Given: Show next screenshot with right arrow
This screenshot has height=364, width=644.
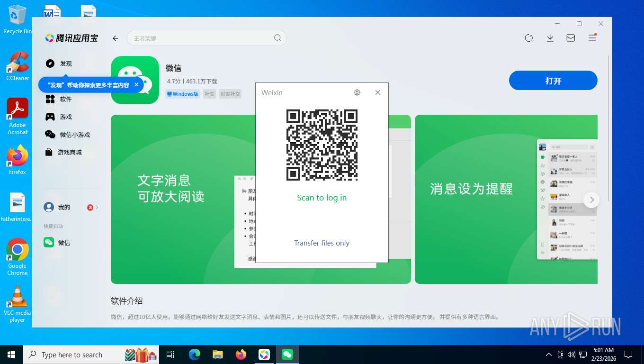Looking at the screenshot, I should [591, 200].
